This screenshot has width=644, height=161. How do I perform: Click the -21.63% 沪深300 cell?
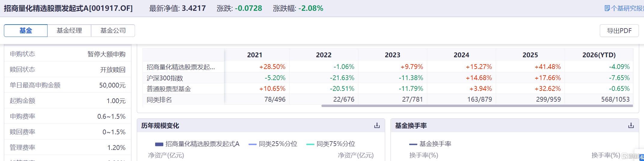point(342,78)
